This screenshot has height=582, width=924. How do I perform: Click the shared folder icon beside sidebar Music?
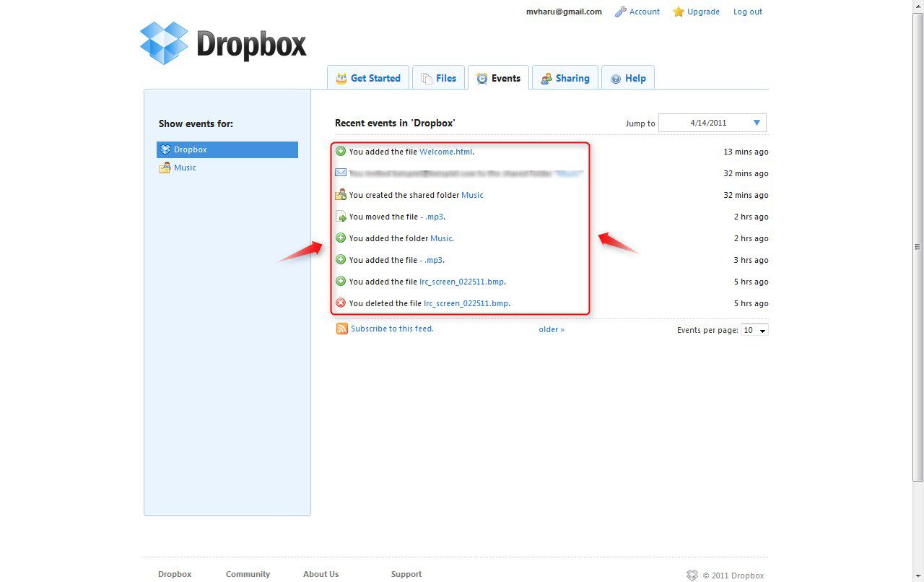[x=165, y=168]
